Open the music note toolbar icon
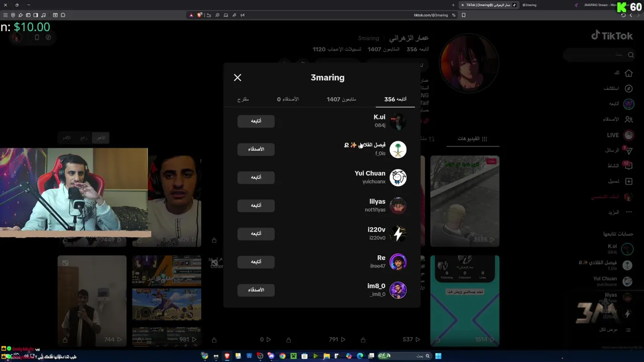The width and height of the screenshot is (644, 362). click(x=43, y=15)
